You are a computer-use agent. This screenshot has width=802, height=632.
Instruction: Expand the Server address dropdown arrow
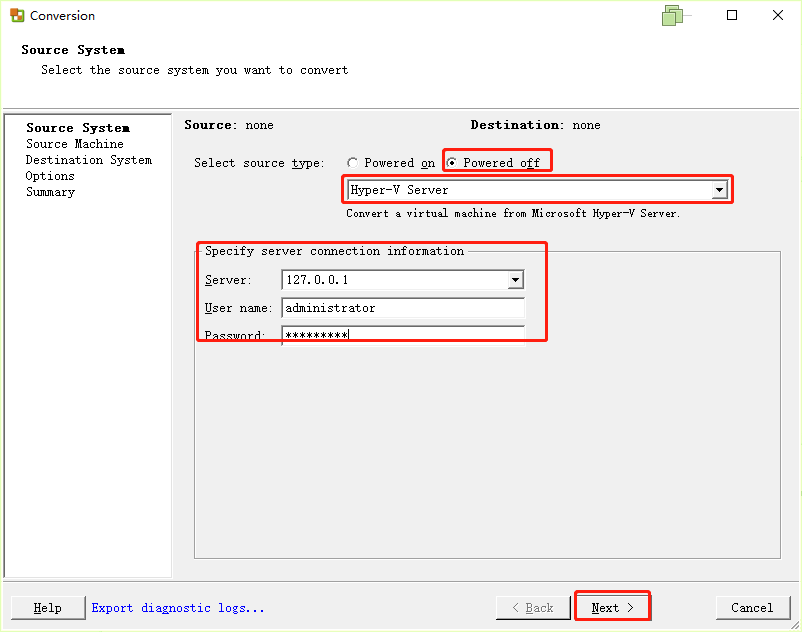[x=515, y=280]
